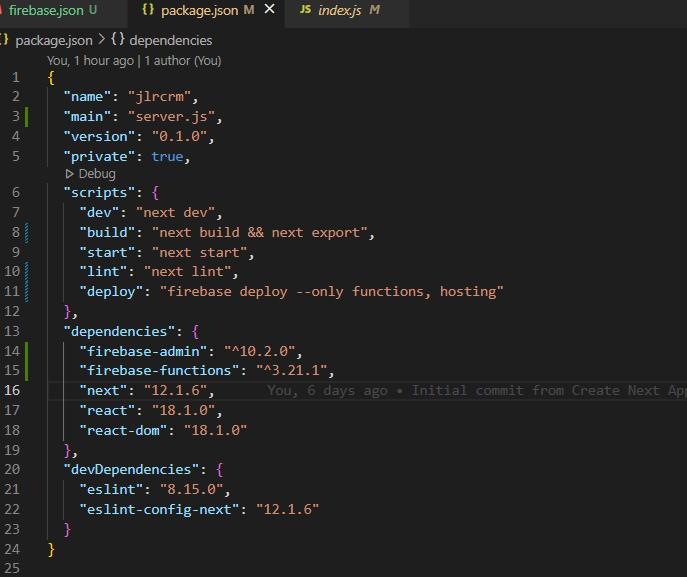Click the inline git blame annotation on line 16
This screenshot has height=577, width=687.
(477, 391)
